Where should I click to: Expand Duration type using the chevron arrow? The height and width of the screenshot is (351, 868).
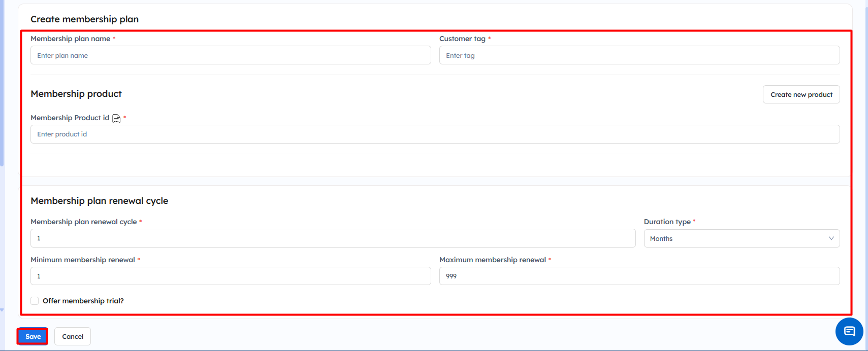pyautogui.click(x=831, y=238)
